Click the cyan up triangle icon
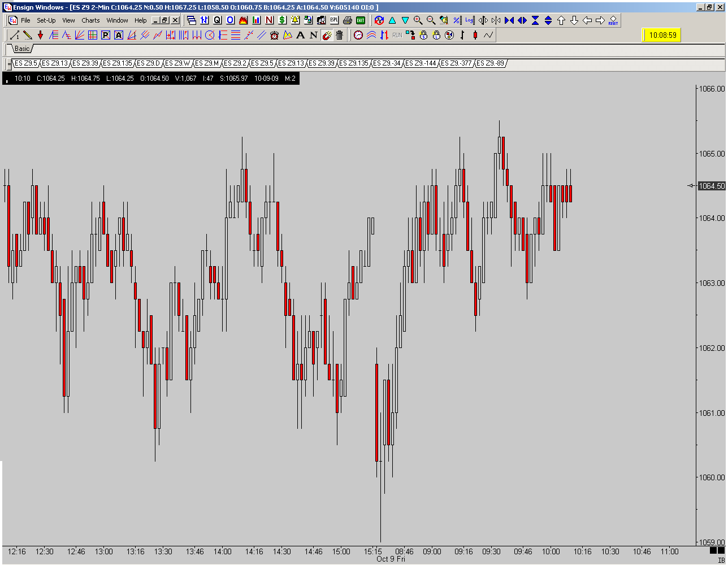This screenshot has height=565, width=728. pyautogui.click(x=392, y=20)
